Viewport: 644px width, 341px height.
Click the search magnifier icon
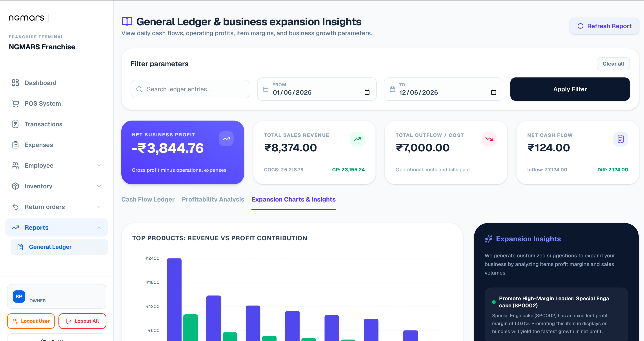click(139, 89)
